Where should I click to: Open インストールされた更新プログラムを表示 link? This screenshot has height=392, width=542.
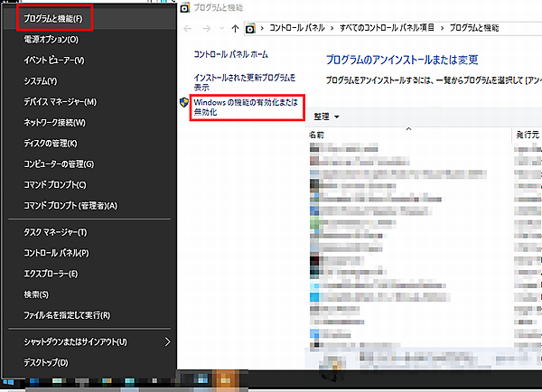pos(245,82)
